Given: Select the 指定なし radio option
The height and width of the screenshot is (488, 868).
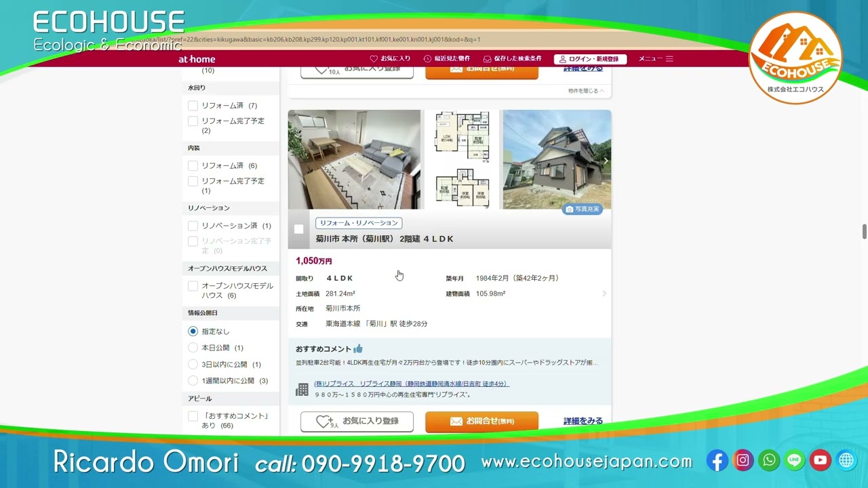Looking at the screenshot, I should coord(193,331).
